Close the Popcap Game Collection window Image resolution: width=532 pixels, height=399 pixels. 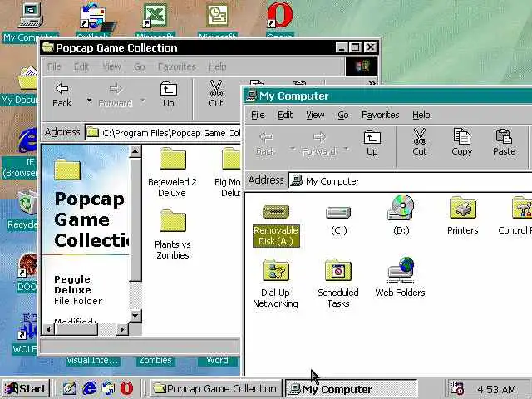point(370,47)
